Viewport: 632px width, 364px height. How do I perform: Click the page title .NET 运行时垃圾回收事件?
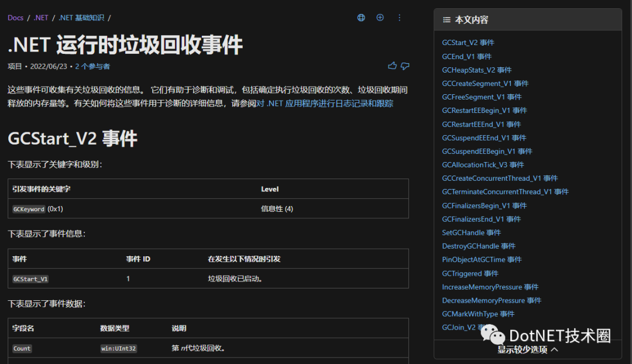tap(125, 44)
